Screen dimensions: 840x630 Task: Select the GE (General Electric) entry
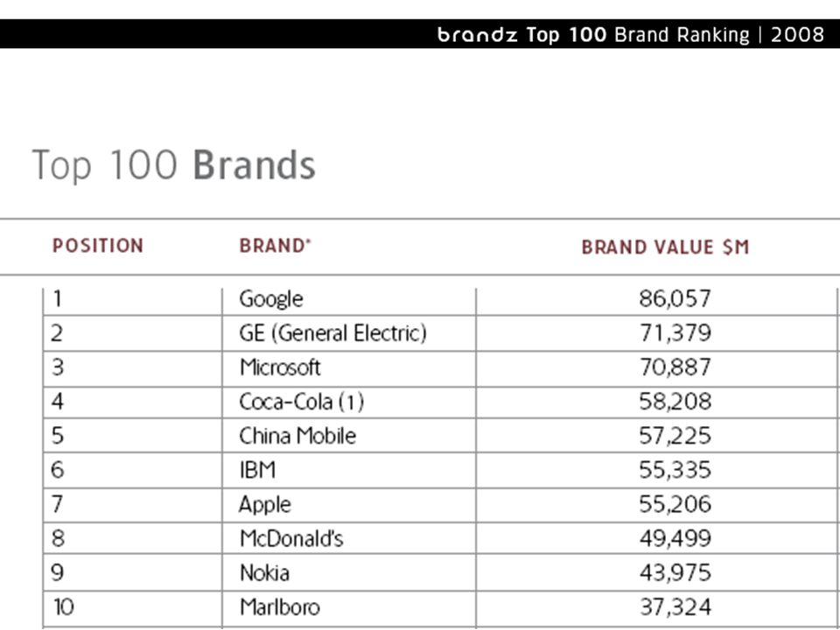click(x=332, y=333)
